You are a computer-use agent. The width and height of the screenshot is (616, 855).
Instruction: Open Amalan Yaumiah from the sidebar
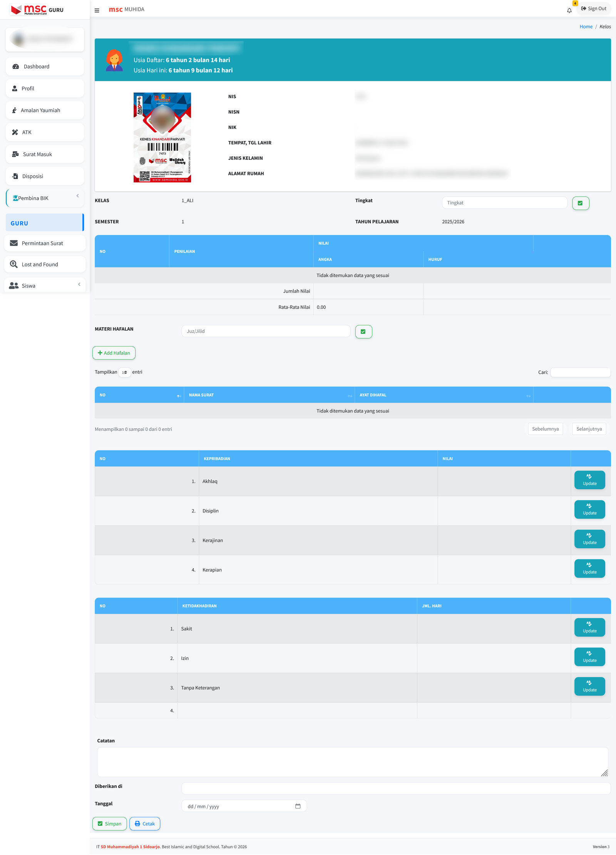pos(40,110)
